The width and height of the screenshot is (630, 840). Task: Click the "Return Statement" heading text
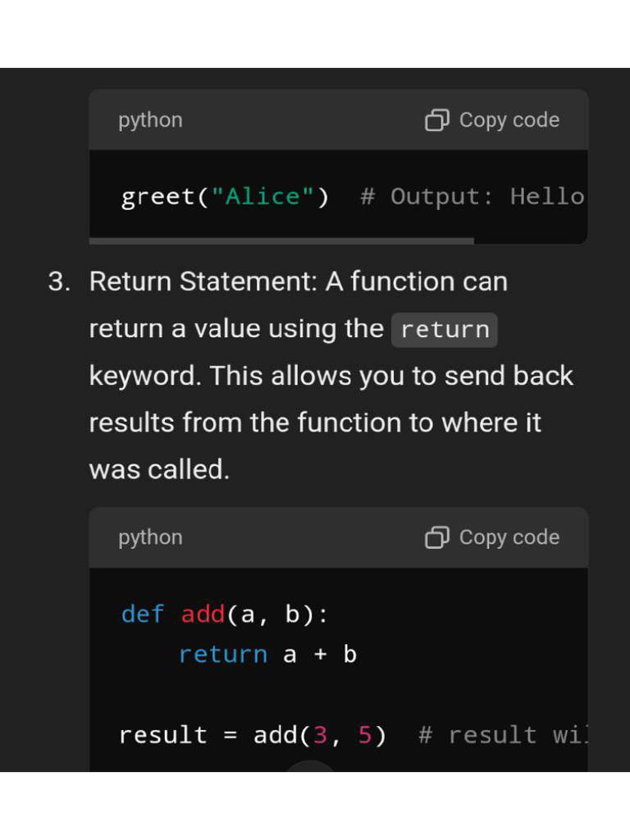[x=203, y=282]
